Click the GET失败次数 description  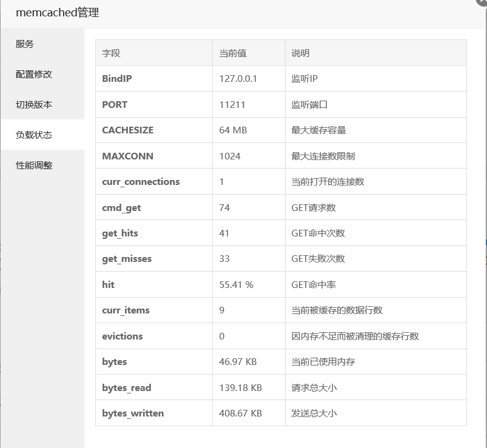coord(318,259)
